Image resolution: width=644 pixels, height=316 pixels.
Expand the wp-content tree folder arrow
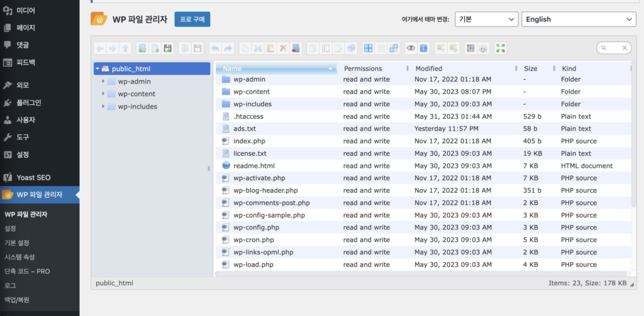104,94
